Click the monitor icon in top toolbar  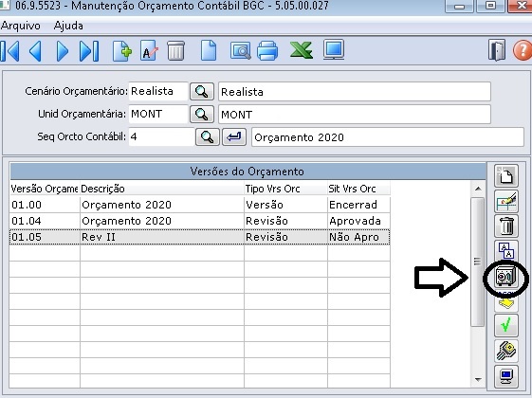tap(334, 50)
